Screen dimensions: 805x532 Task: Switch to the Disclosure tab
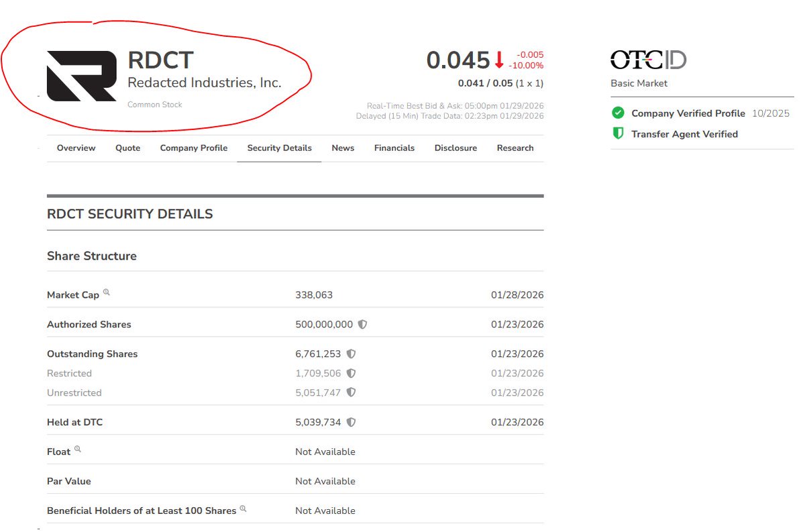coord(455,148)
